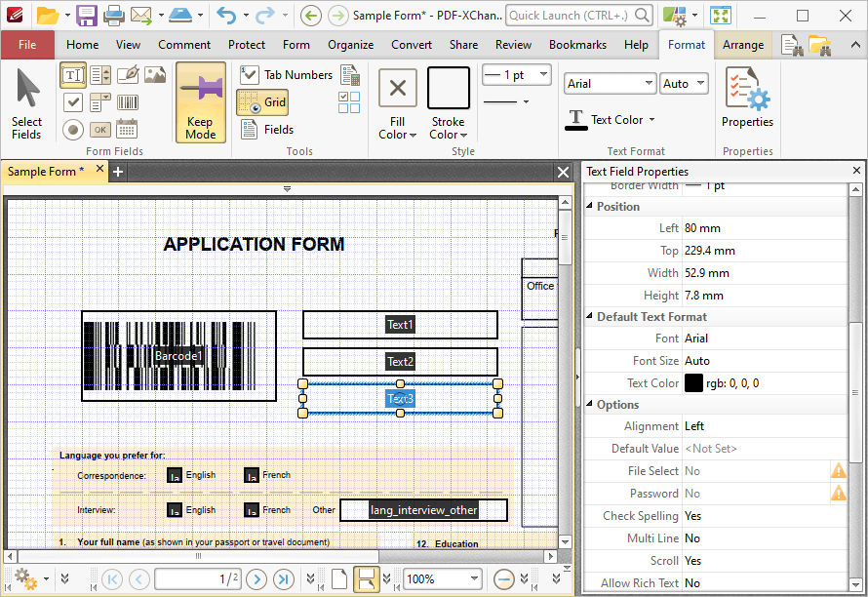868x597 pixels.
Task: Open the Fields pane
Action: pos(267,130)
